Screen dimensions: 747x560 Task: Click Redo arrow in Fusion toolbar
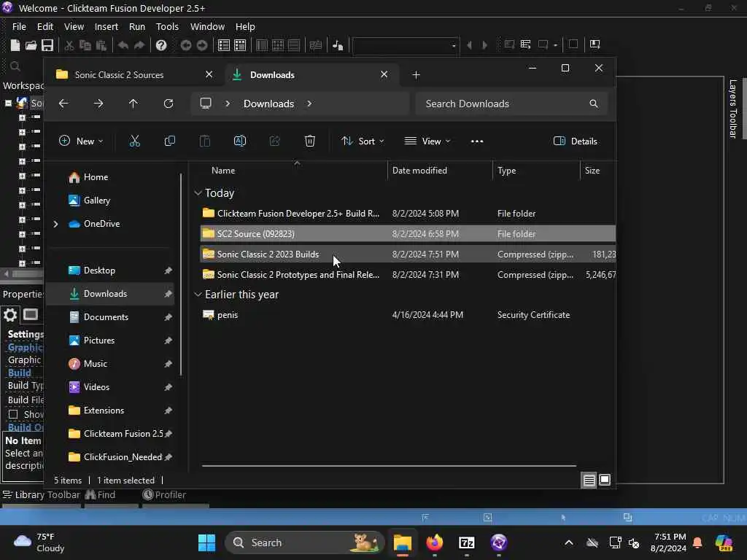coord(139,44)
